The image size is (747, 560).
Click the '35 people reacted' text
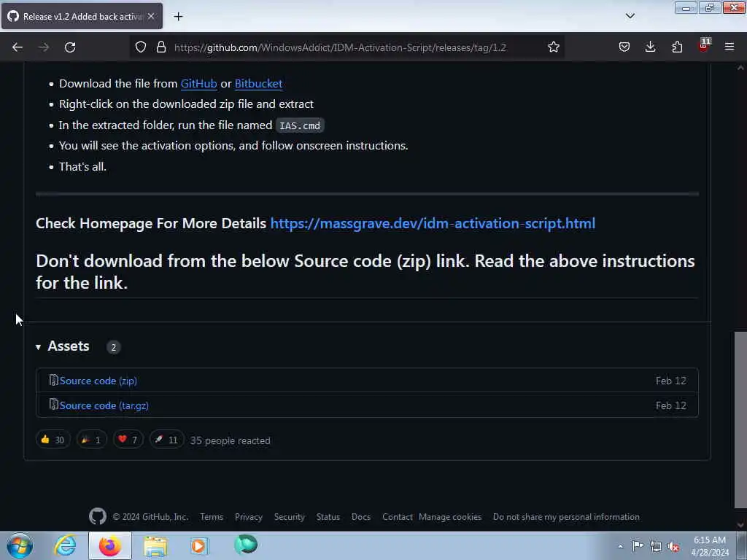[230, 441]
